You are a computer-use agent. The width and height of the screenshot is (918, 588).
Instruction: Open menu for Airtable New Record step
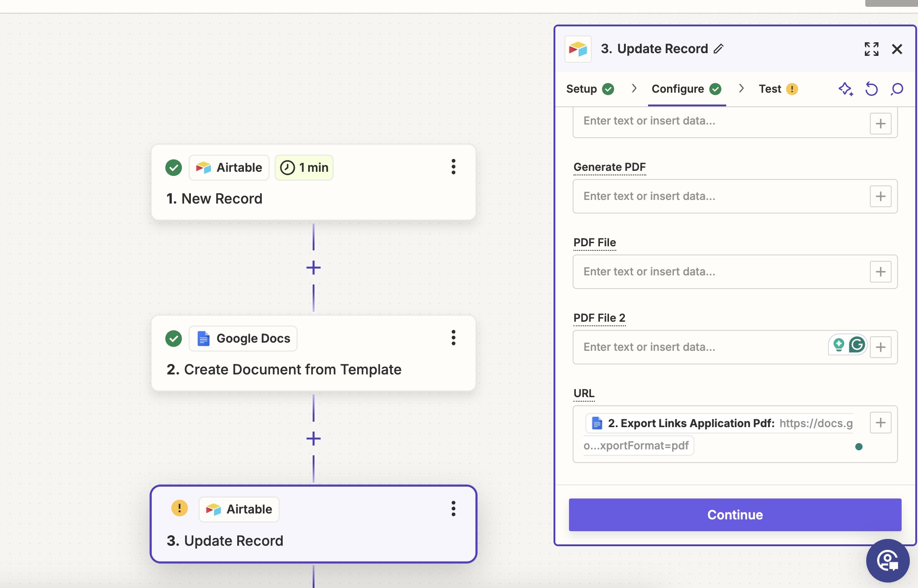(453, 167)
